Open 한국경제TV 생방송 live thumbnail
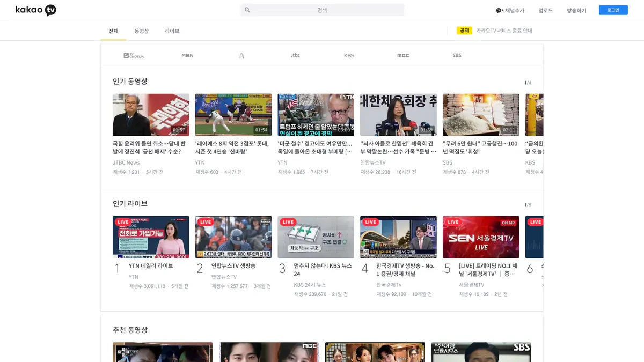644x362 pixels. tap(398, 237)
